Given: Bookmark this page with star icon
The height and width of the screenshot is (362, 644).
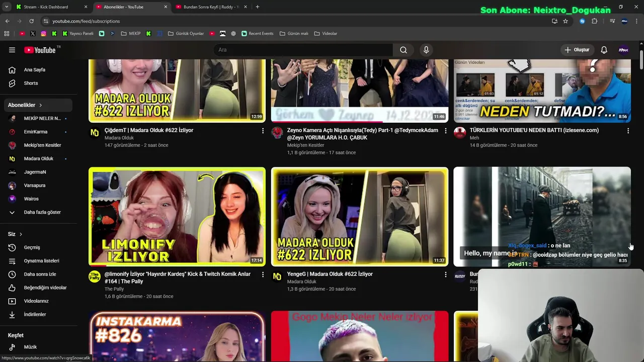Looking at the screenshot, I should tap(566, 21).
